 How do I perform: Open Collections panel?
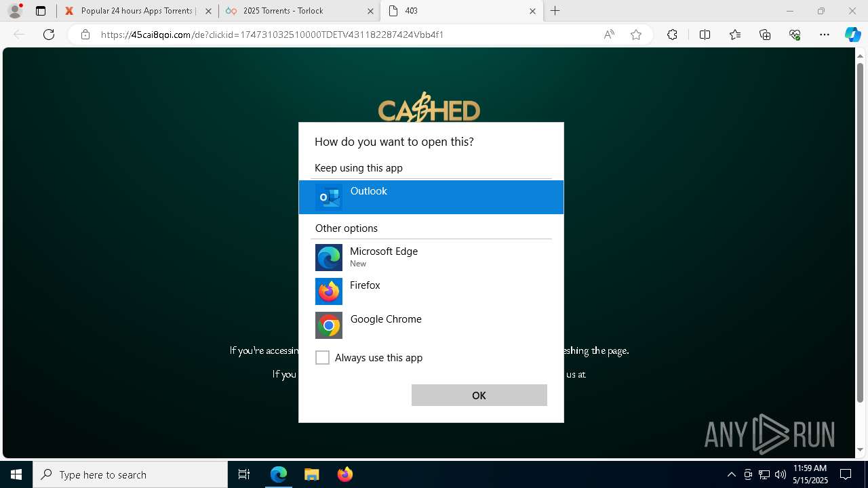point(765,35)
